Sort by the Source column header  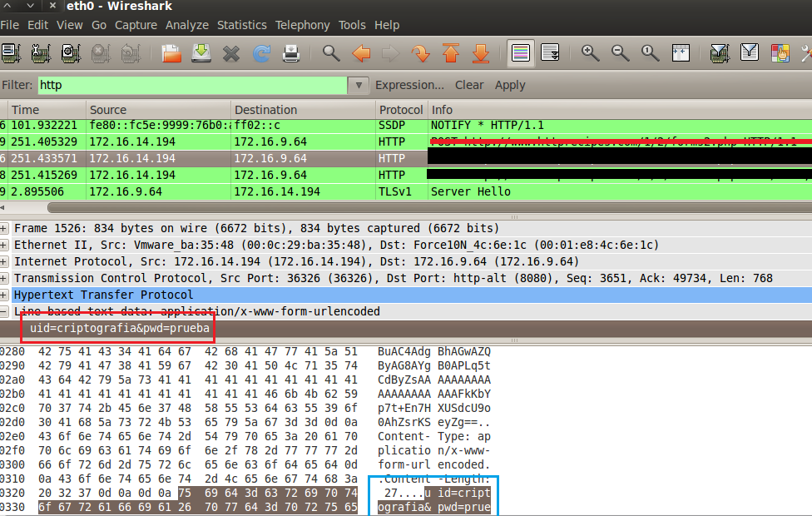point(158,110)
